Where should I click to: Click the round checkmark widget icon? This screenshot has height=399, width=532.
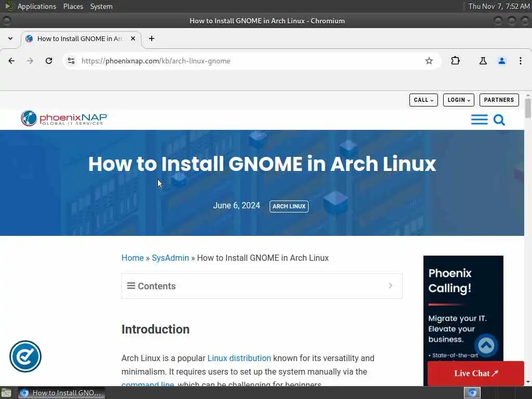25,356
